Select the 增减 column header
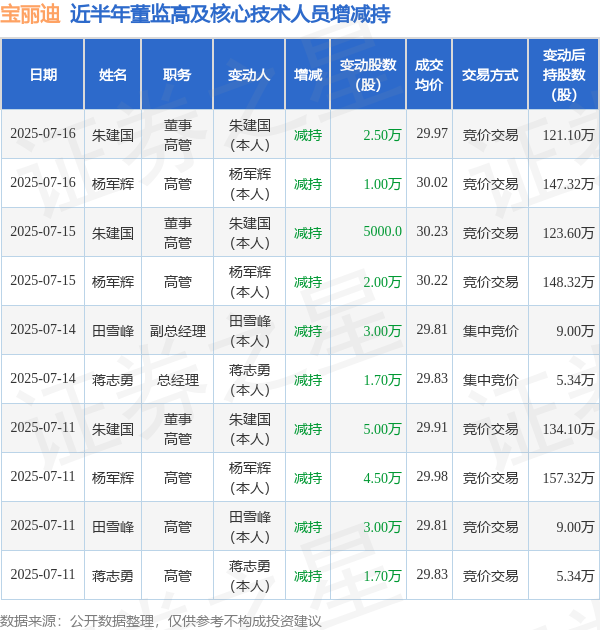Viewport: 600px width, 630px height. point(308,75)
